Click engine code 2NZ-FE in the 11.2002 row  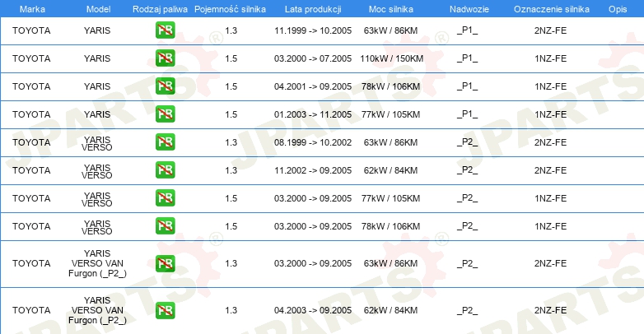tap(550, 169)
